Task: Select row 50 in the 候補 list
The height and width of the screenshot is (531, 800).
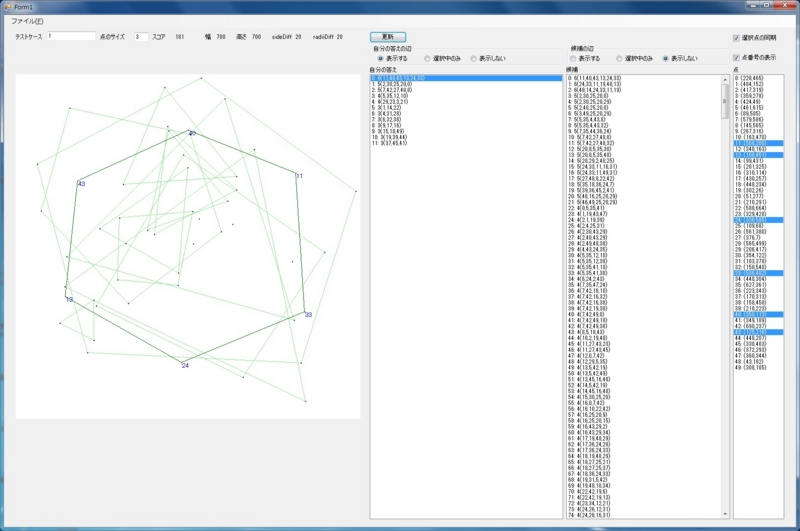Action: [644, 373]
